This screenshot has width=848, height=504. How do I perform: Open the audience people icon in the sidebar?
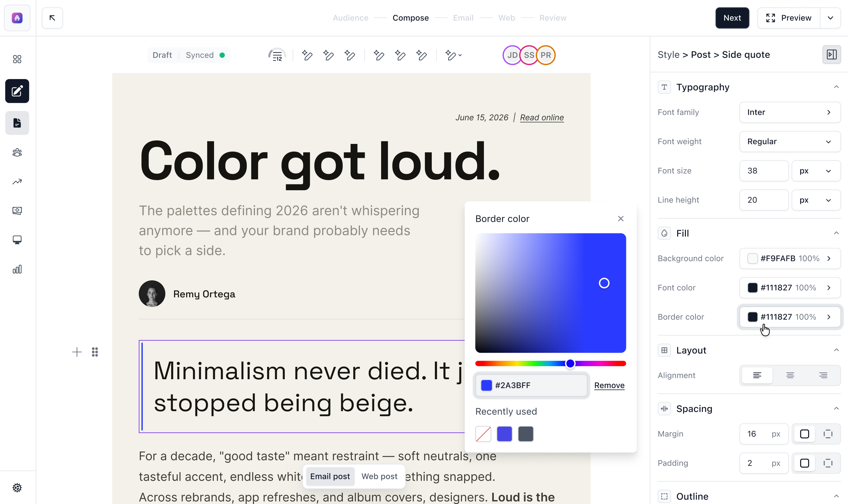pos(17,152)
